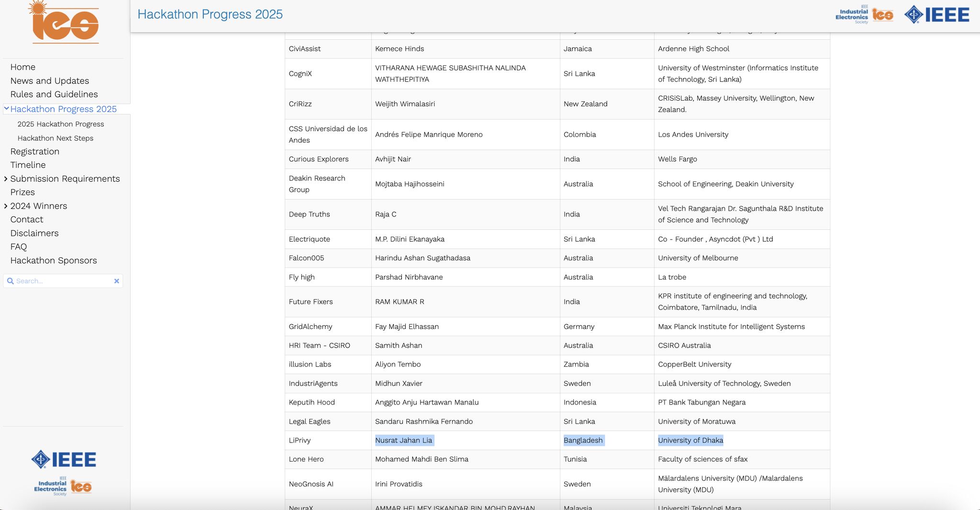This screenshot has height=510, width=980.
Task: Navigate to the Registration page
Action: click(35, 151)
